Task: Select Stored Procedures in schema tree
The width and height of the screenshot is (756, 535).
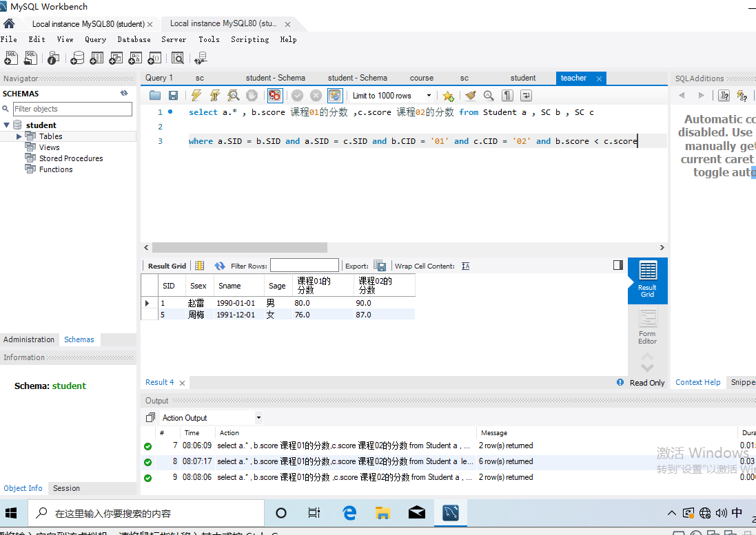Action: (x=71, y=158)
